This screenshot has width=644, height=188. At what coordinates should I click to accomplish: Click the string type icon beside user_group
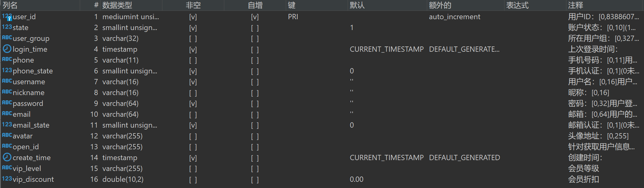click(x=7, y=38)
